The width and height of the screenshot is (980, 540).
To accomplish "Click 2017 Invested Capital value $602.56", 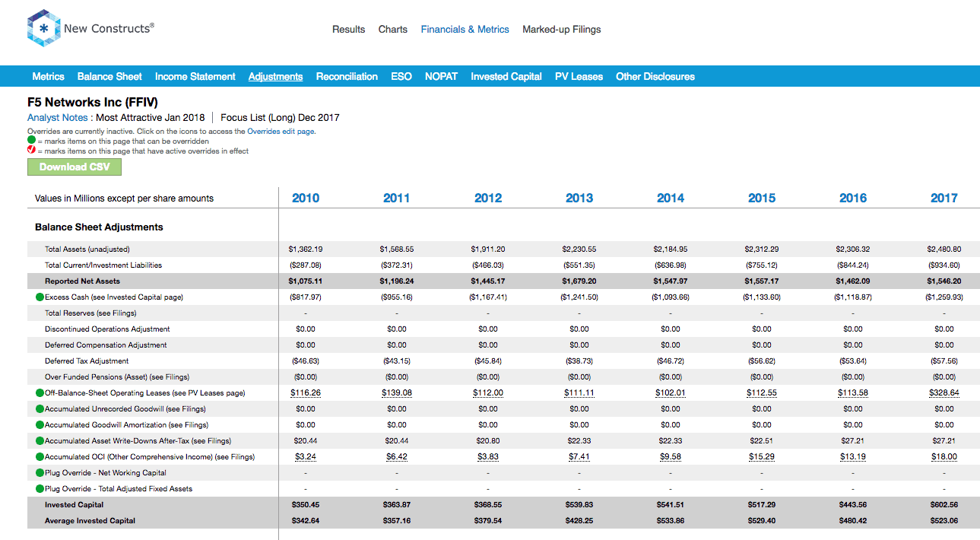I will [944, 505].
